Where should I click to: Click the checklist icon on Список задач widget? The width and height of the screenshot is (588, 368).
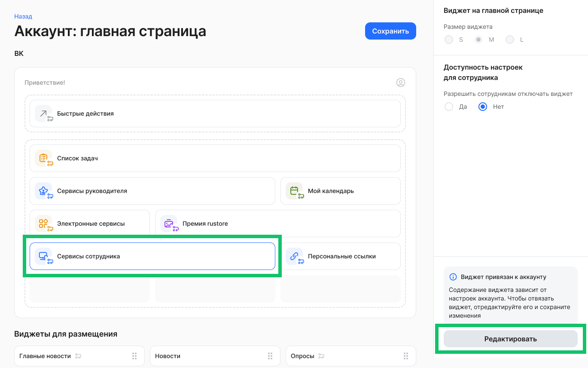click(43, 158)
